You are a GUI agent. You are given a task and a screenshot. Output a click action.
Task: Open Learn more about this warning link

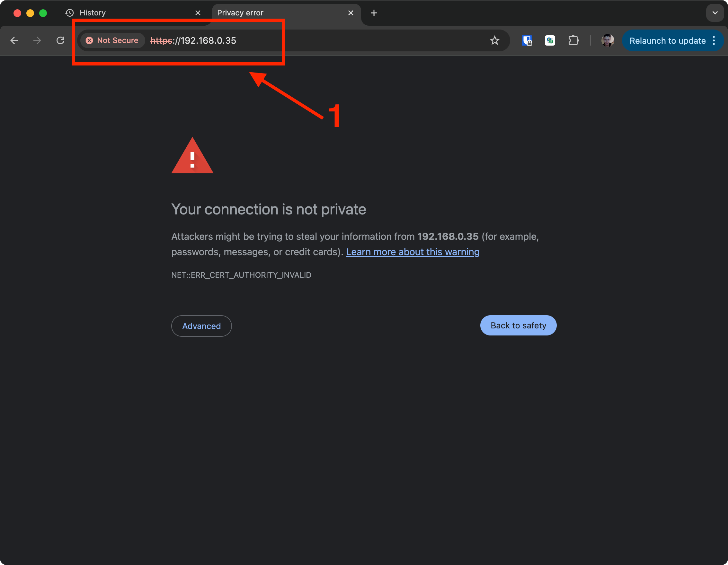point(412,252)
